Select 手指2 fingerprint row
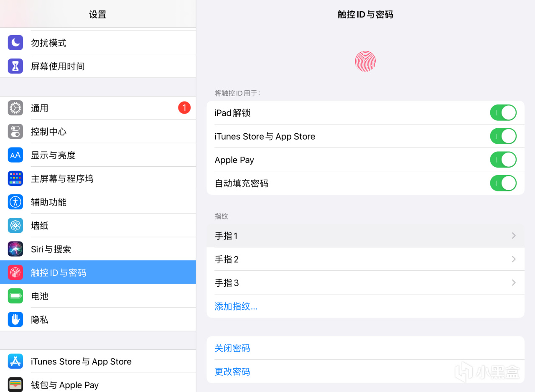The image size is (535, 392). [x=365, y=259]
